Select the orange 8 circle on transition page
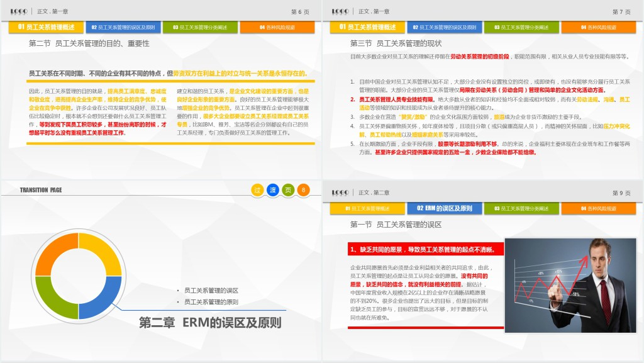This screenshot has height=363, width=644. (304, 190)
